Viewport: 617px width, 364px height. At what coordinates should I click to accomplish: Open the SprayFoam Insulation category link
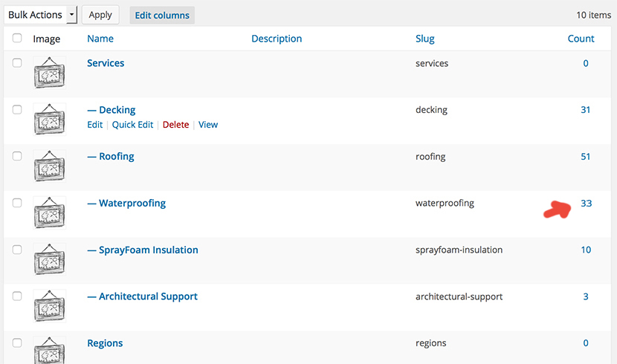tap(143, 250)
